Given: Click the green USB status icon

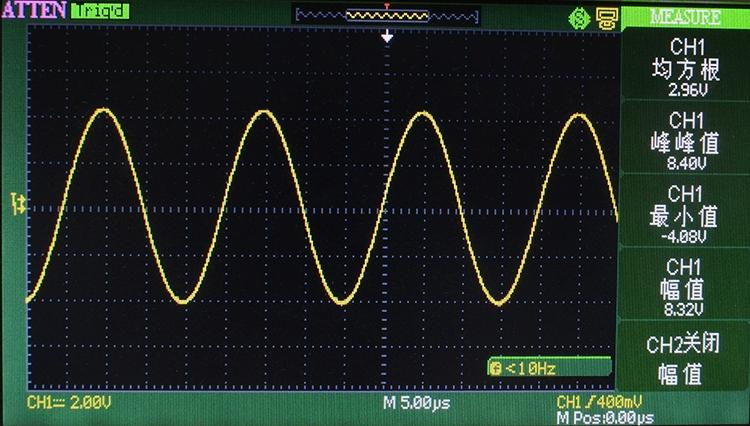Looking at the screenshot, I should (x=577, y=17).
